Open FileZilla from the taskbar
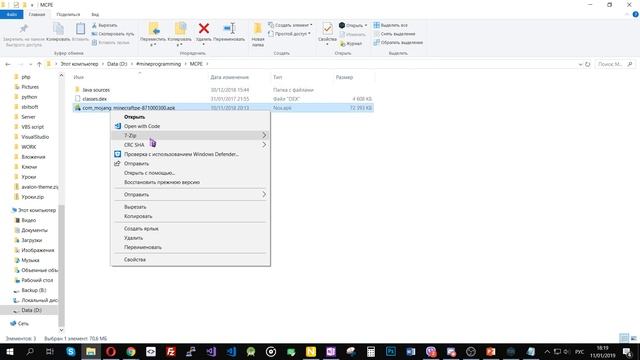 171,351
